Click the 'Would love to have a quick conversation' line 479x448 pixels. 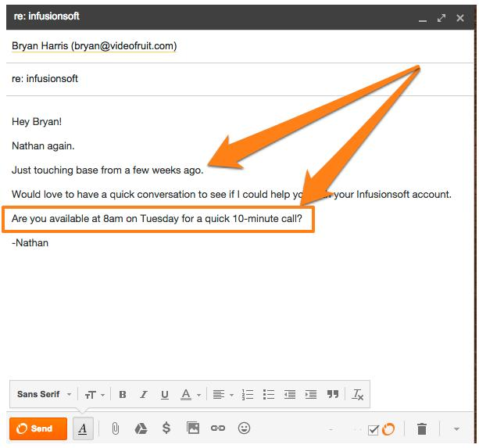pos(231,194)
